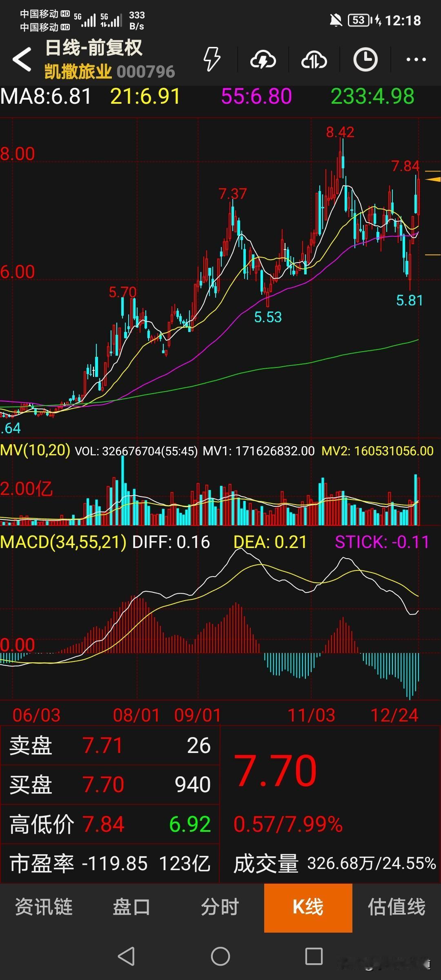Switch to the 分时 tab

point(220,907)
